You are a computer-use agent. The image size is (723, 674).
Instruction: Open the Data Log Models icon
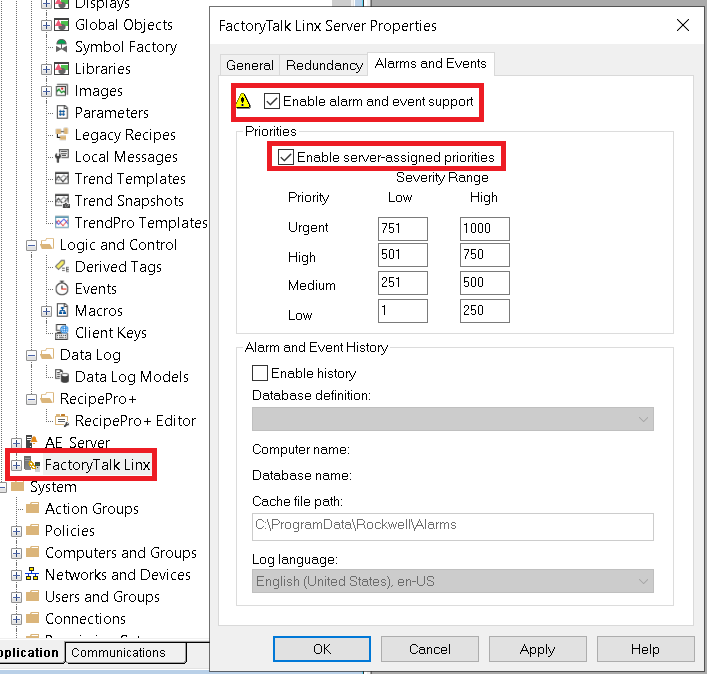click(x=62, y=376)
